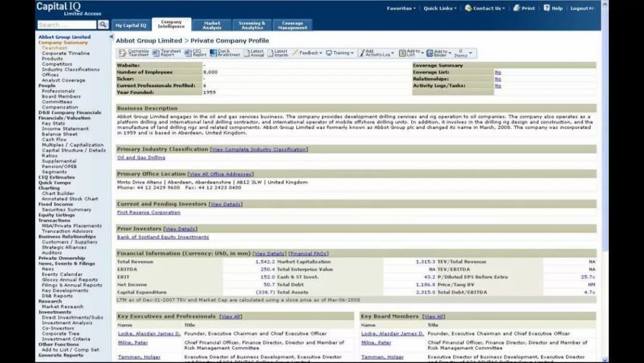Open the Coverage Management tab
644x363 pixels.
point(293,25)
